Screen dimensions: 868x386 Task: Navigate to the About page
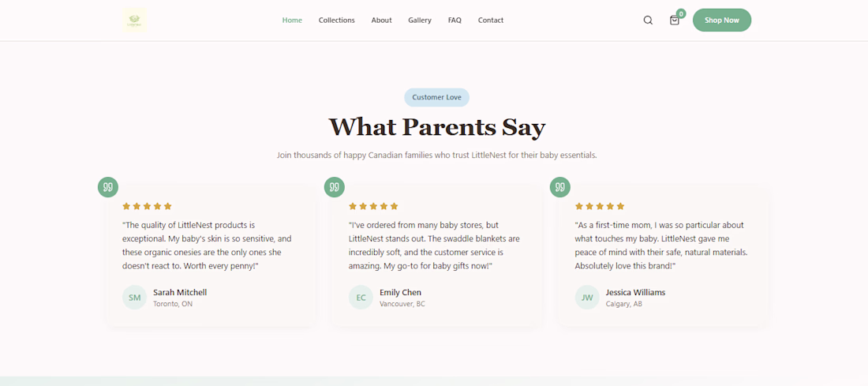click(381, 20)
